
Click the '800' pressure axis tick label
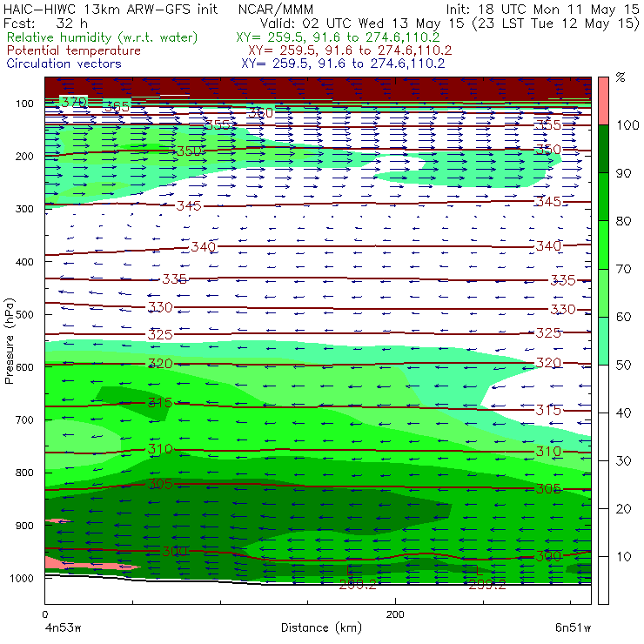(x=24, y=473)
